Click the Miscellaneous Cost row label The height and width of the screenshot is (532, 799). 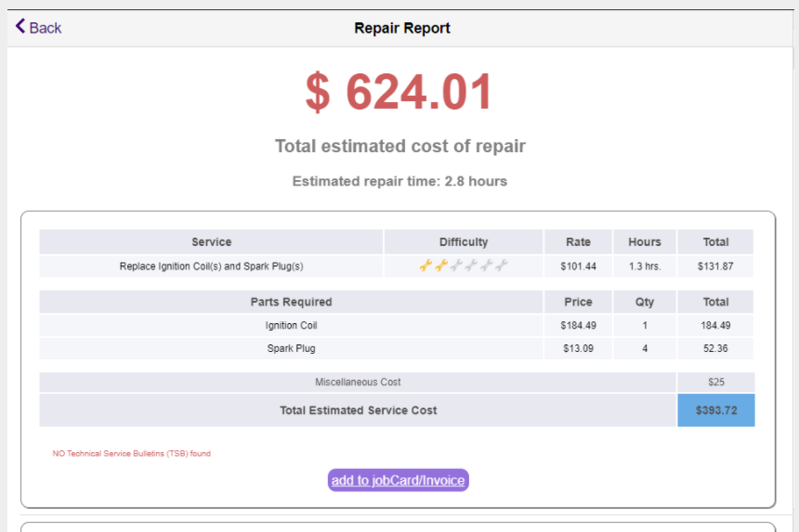pyautogui.click(x=358, y=383)
